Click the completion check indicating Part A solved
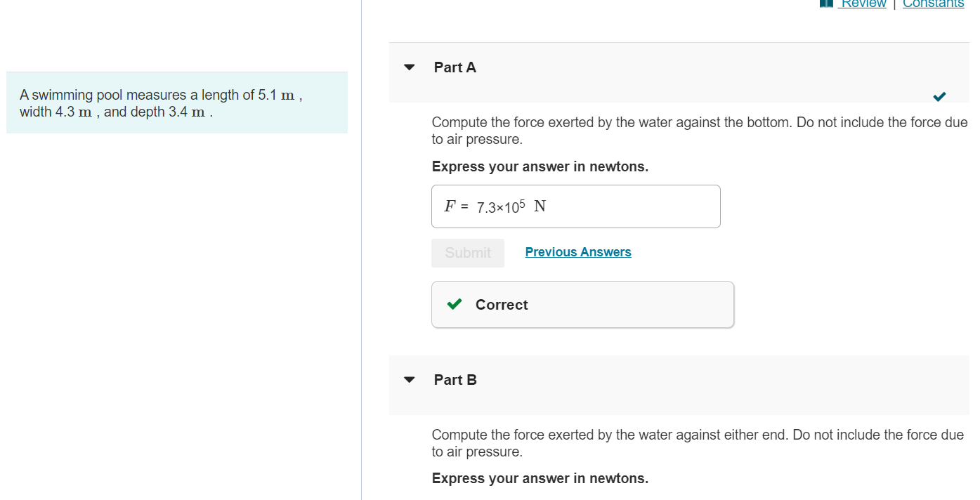Viewport: 980px width, 500px height. click(x=939, y=97)
